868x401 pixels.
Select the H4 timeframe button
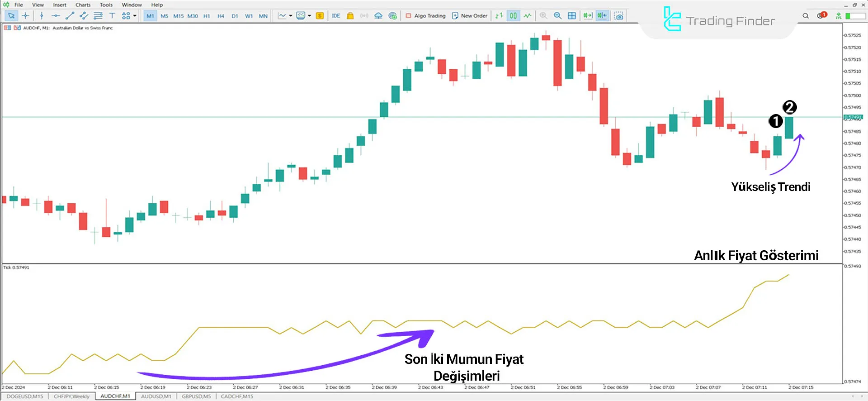[x=221, y=16]
